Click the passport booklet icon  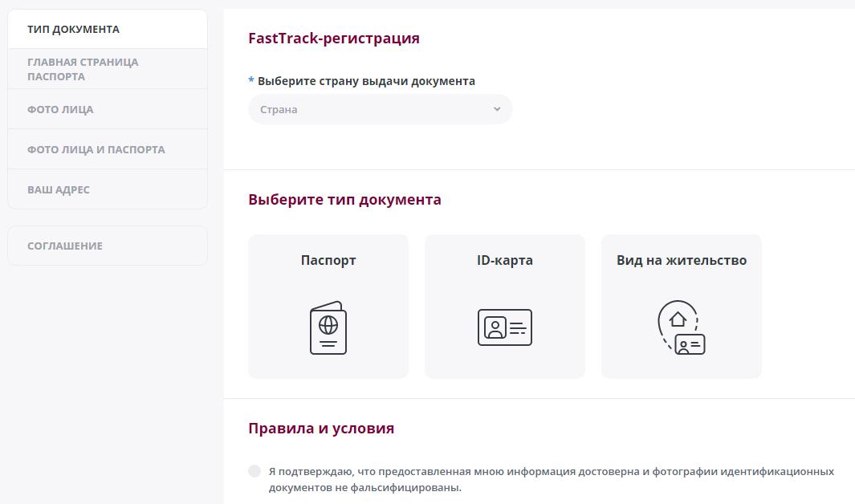(328, 327)
